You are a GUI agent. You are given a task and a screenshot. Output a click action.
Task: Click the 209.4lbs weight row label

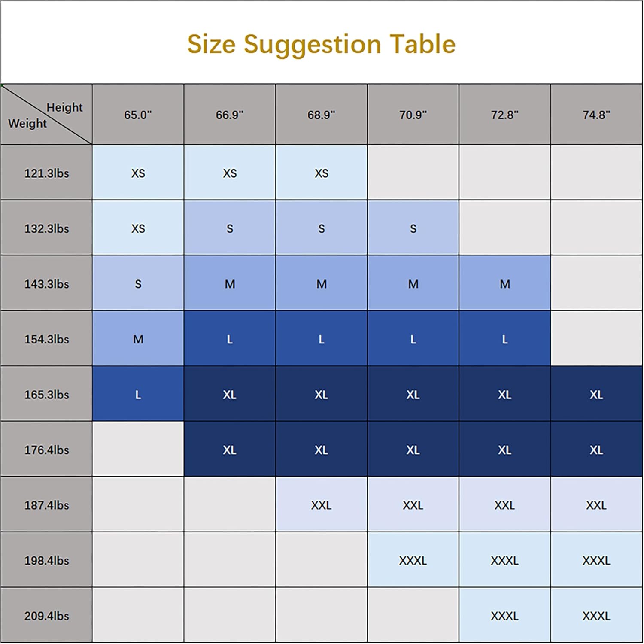click(46, 616)
